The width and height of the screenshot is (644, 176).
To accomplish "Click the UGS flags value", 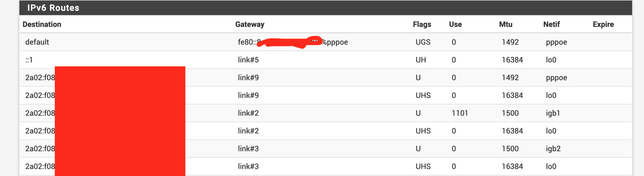I will (x=423, y=42).
